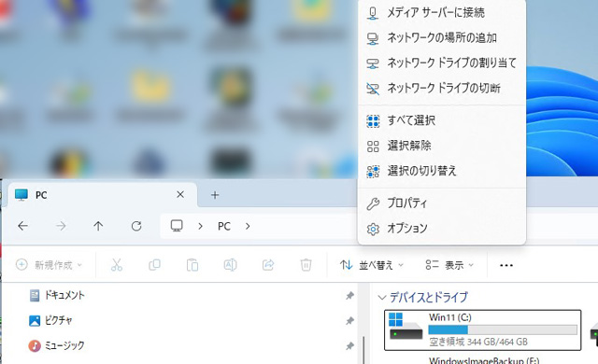Screen dimensions: 598x364
Task: Unpin ミュージック using its pin icon
Action: [349, 345]
